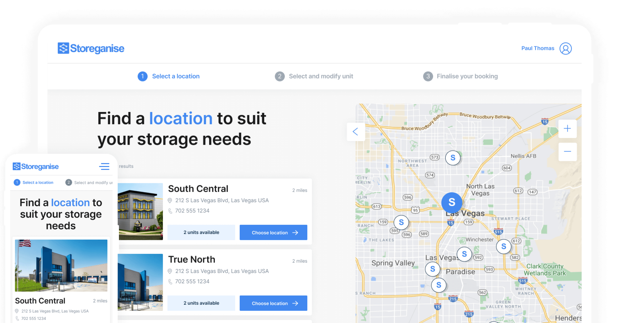Zoom in on the map
644x323 pixels.
[x=567, y=128]
